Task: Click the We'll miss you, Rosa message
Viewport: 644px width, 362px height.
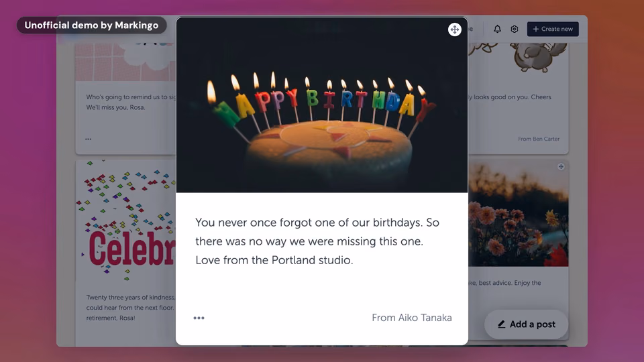Action: pyautogui.click(x=115, y=107)
